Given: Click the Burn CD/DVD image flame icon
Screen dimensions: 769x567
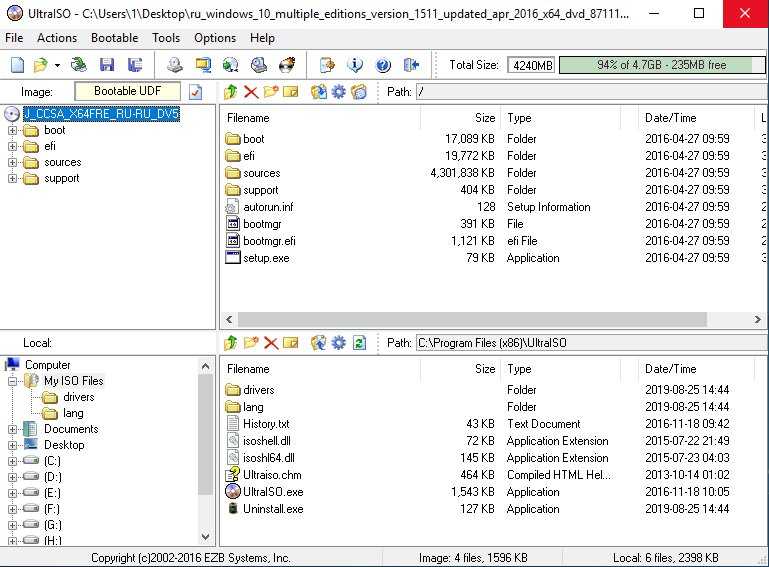Looking at the screenshot, I should pyautogui.click(x=287, y=65).
